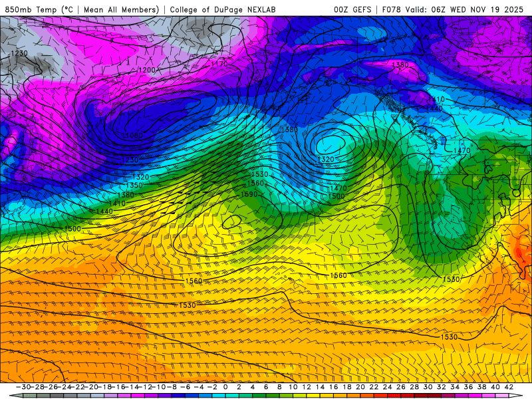Click the 16 color bar label

point(334,387)
